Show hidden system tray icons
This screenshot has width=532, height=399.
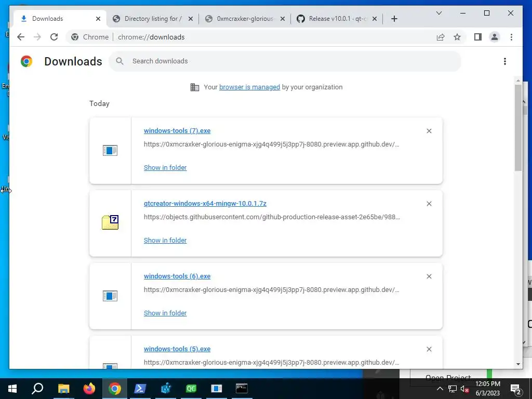tap(440, 389)
